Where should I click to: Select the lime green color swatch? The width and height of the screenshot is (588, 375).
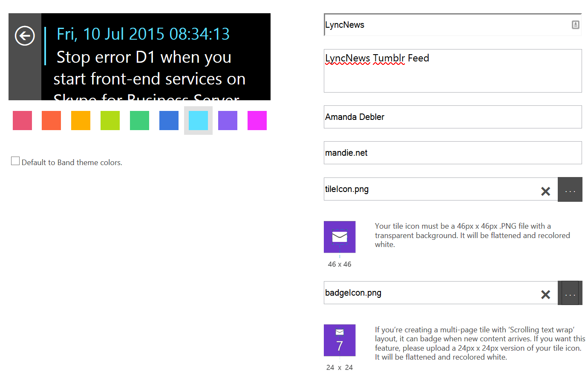coord(110,120)
